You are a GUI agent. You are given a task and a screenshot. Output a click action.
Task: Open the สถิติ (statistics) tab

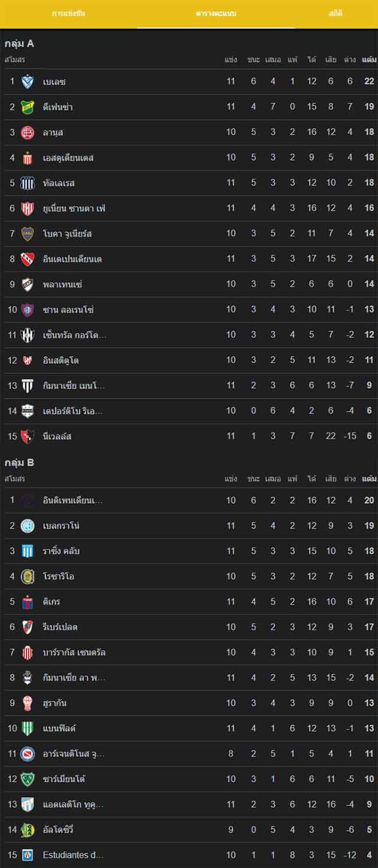point(335,13)
